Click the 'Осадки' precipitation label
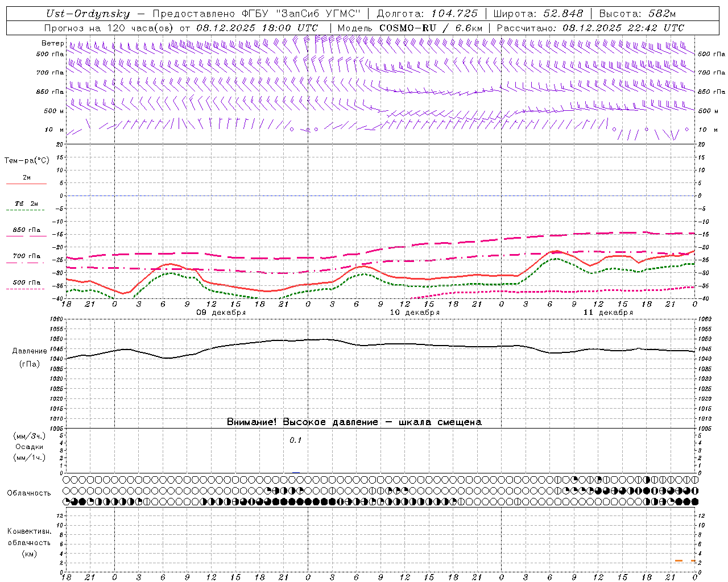 (x=30, y=447)
